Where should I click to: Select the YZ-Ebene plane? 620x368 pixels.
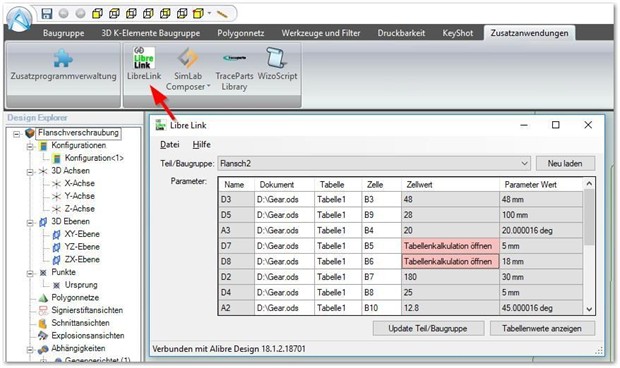82,247
